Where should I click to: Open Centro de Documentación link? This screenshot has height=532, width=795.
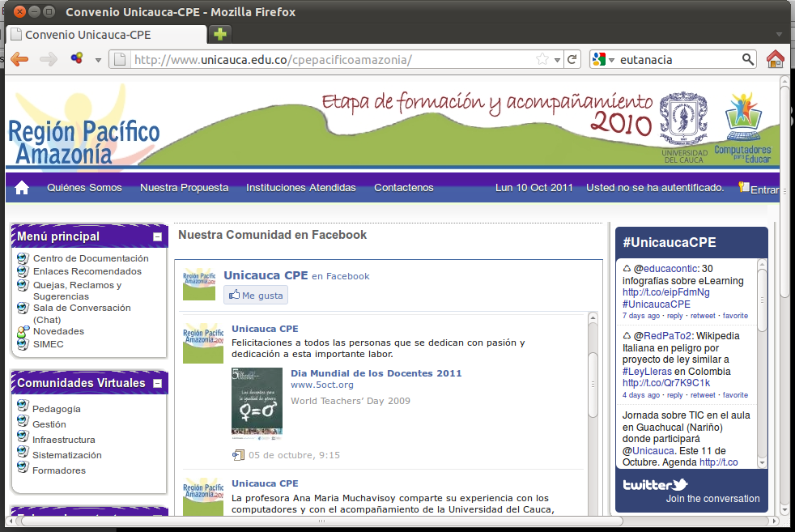coord(91,258)
